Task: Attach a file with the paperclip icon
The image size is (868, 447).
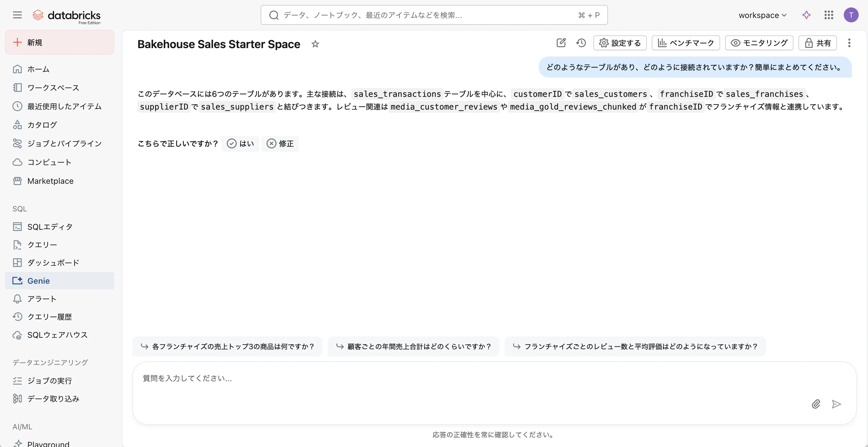Action: pos(816,404)
